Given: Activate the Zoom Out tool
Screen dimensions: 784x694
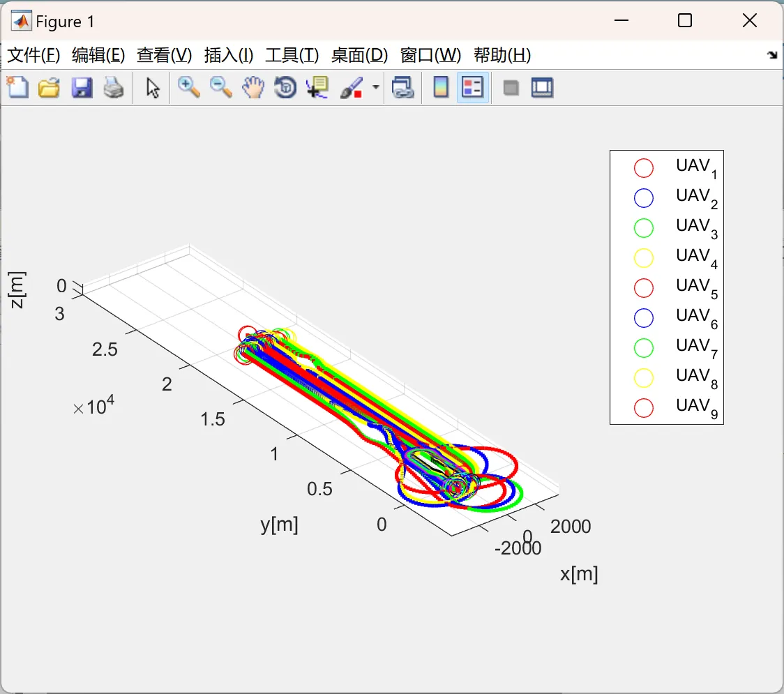Looking at the screenshot, I should (220, 88).
